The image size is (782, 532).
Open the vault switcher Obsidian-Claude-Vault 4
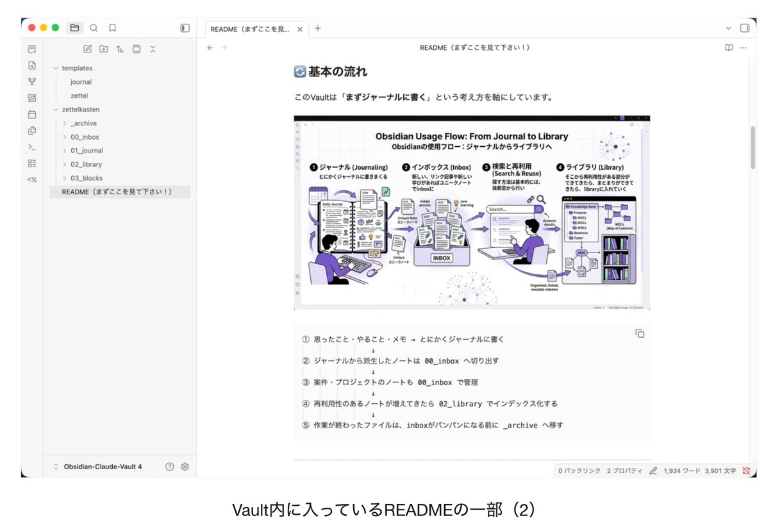click(102, 467)
